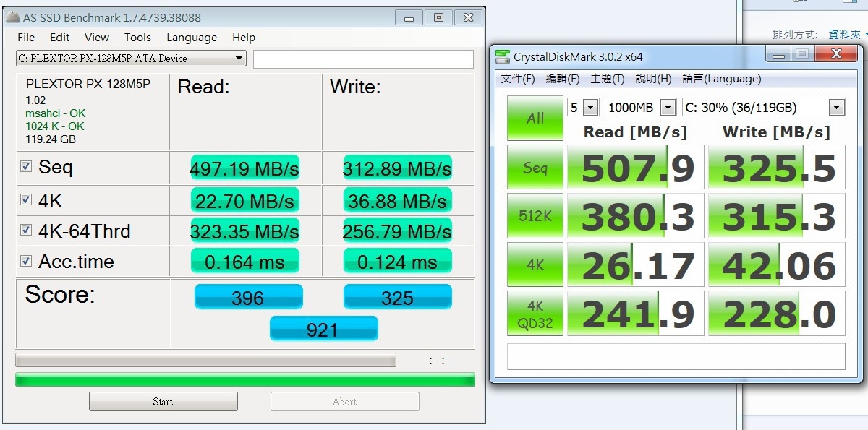Click the empty text field beside drive dropdown
Viewport: 868px width, 430px height.
coord(364,59)
